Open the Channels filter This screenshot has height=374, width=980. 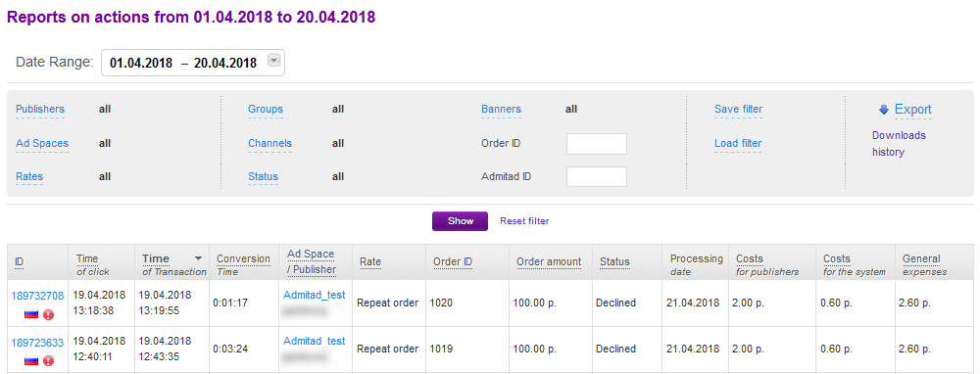(270, 143)
